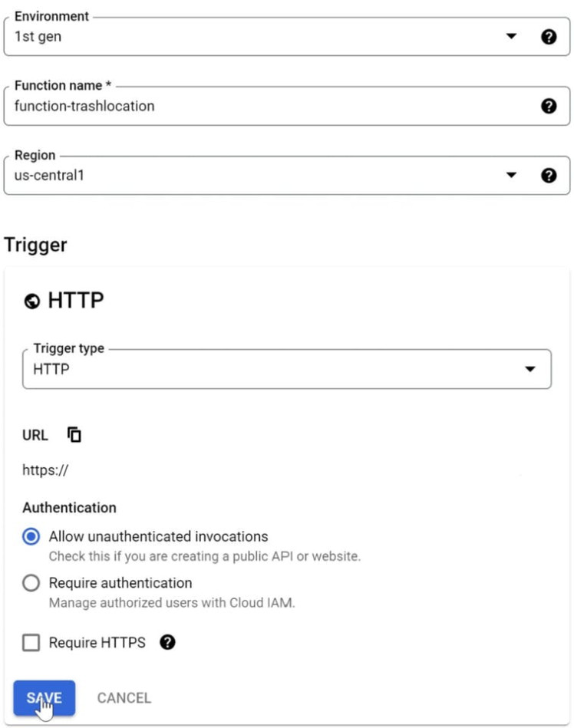
Task: Click the CANCEL button
Action: (x=124, y=698)
